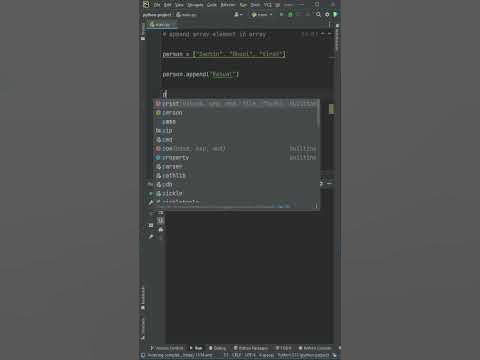This screenshot has width=480, height=360.
Task: Click the person list assignment line
Action: (224, 54)
